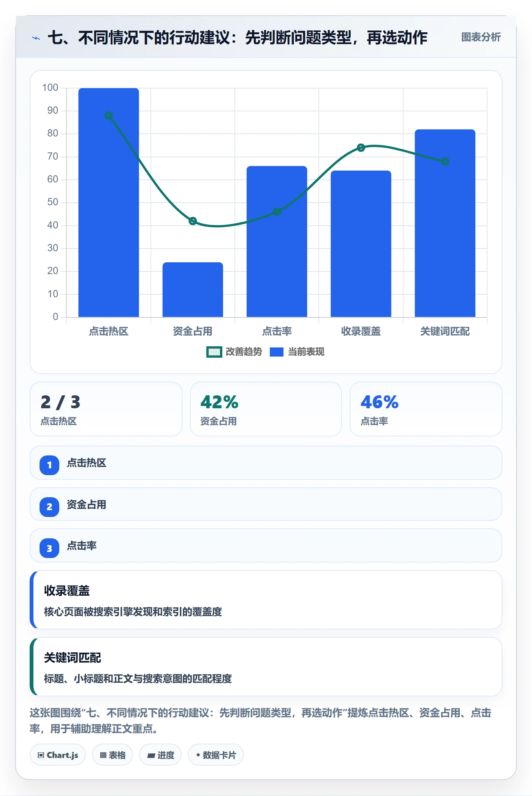This screenshot has height=796, width=532.
Task: Click the lightning icon beside the title
Action: (x=36, y=38)
